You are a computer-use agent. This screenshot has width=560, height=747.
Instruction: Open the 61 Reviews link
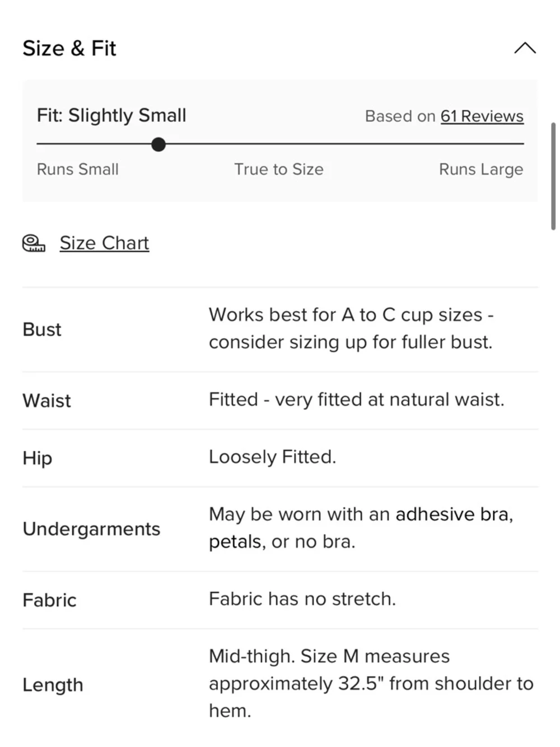coord(482,116)
